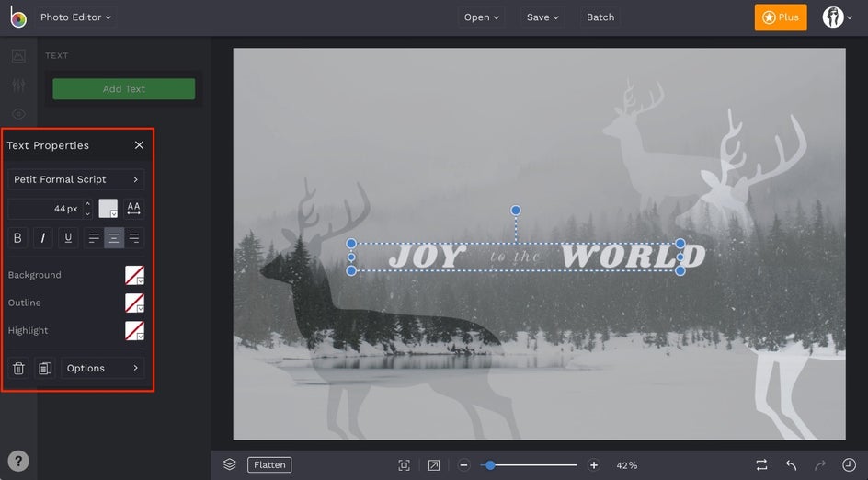Align text right

coord(134,237)
